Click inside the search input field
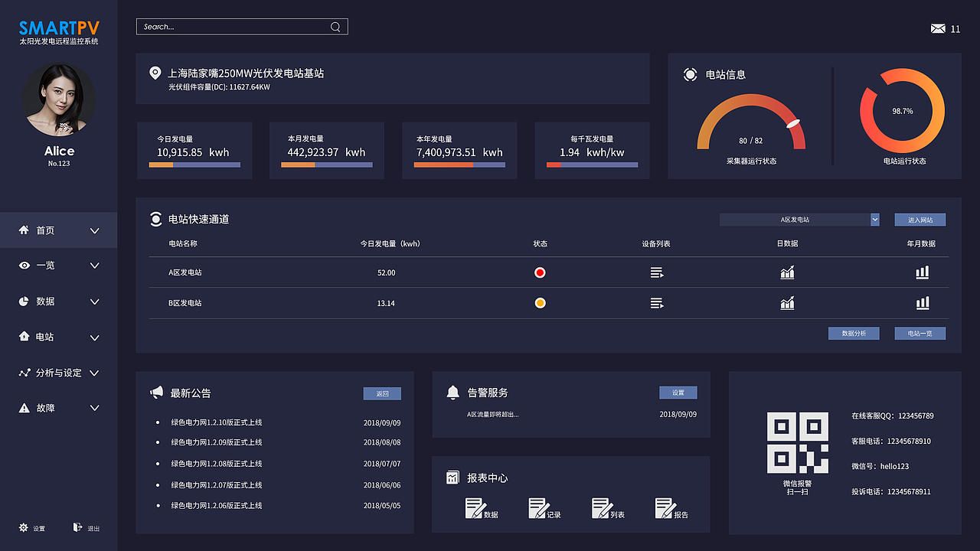This screenshot has width=980, height=551. click(x=230, y=26)
